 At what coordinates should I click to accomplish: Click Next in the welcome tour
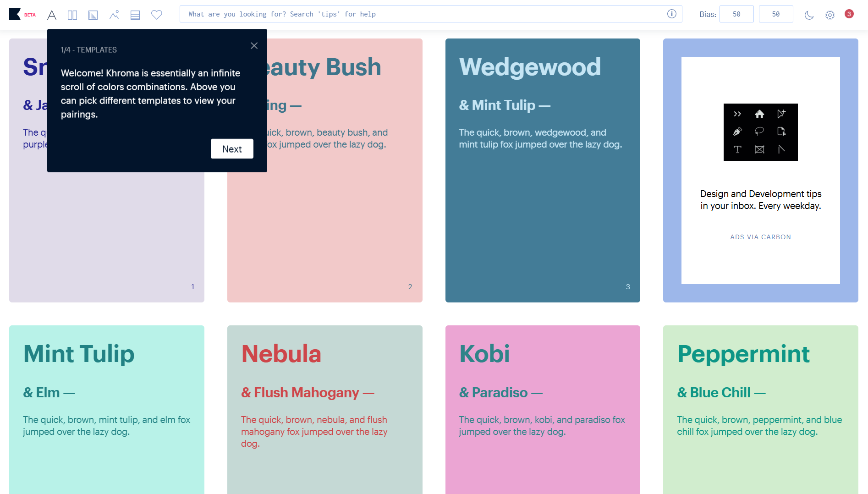(x=232, y=149)
